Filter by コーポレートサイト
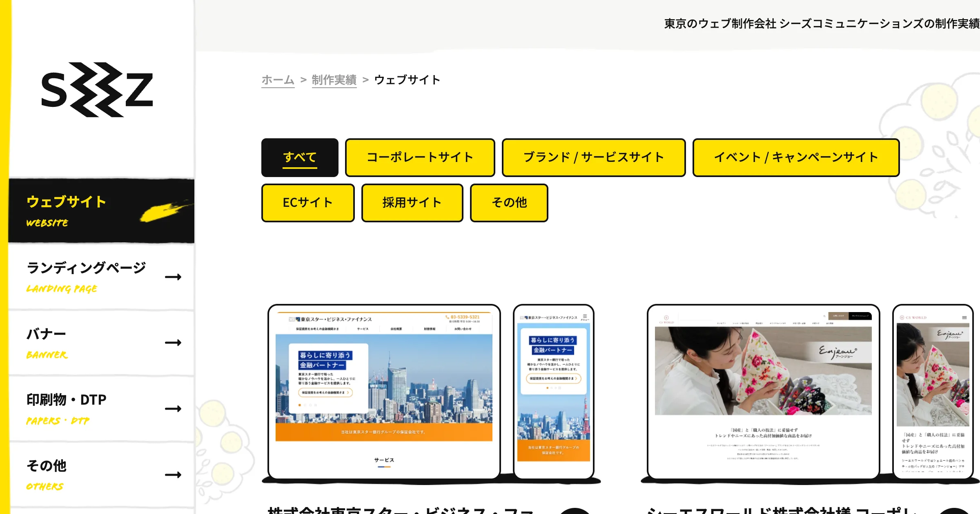 tap(420, 158)
